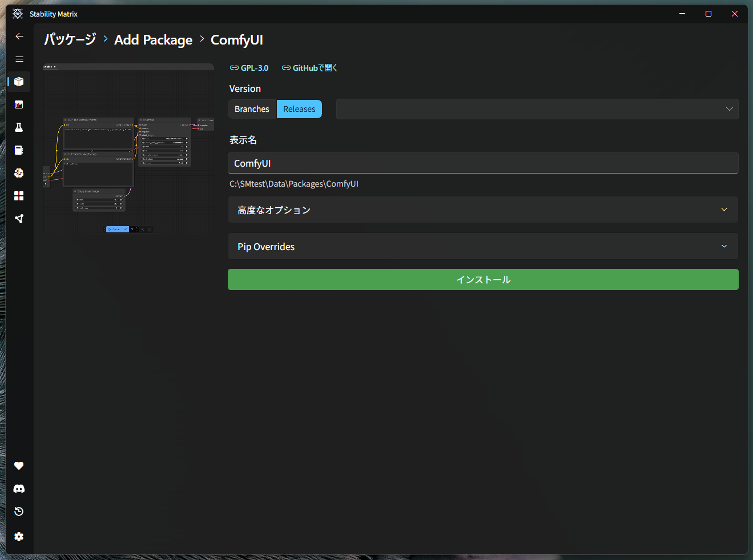The image size is (753, 560).
Task: Maximize the Stability Matrix window
Action: click(708, 14)
